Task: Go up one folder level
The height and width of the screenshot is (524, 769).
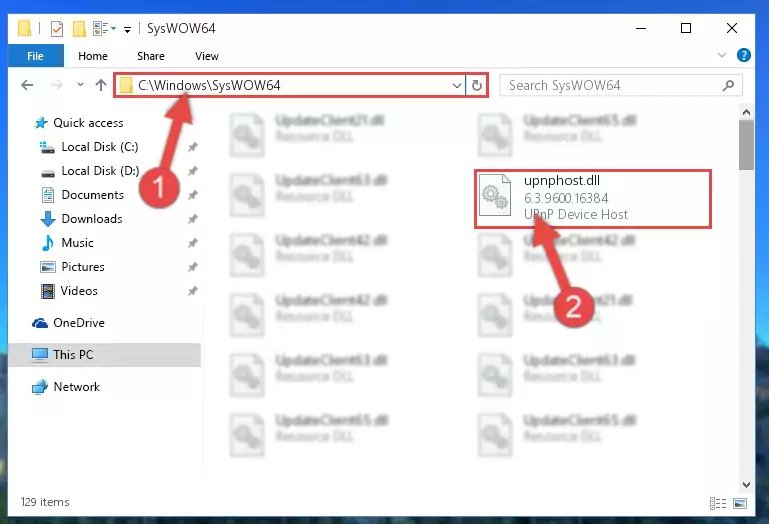Action: point(101,85)
